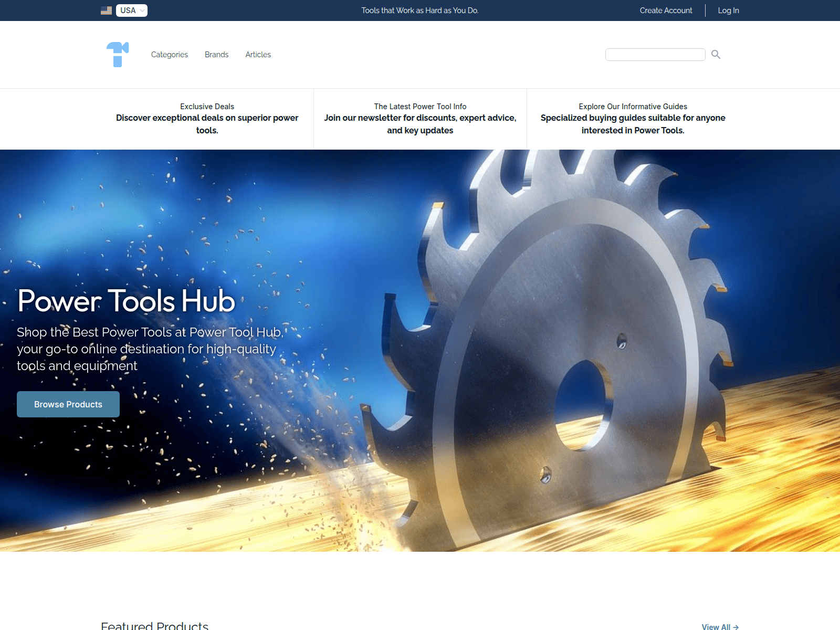Click the hammer logo to go home

118,54
